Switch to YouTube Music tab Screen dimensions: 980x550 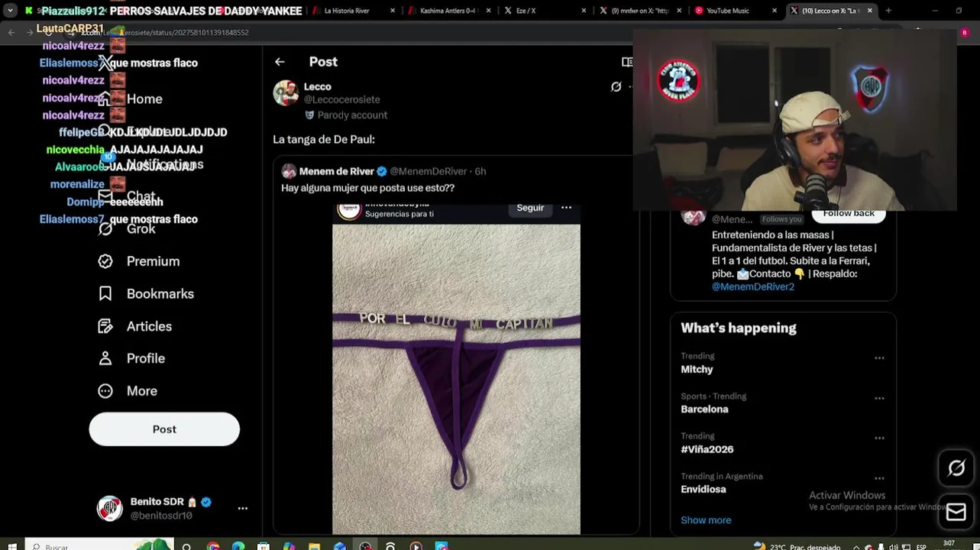[x=735, y=11]
